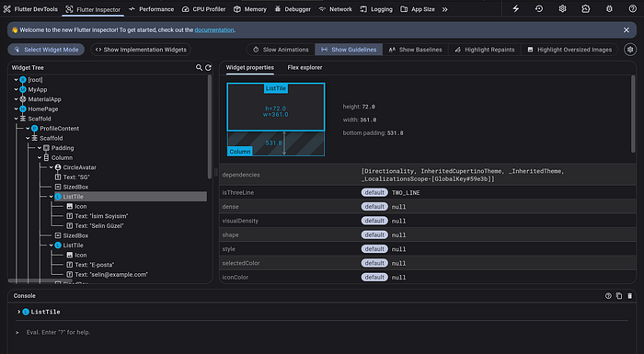Viewport: 644px width, 354px height.
Task: Open the documentation link
Action: tap(214, 30)
